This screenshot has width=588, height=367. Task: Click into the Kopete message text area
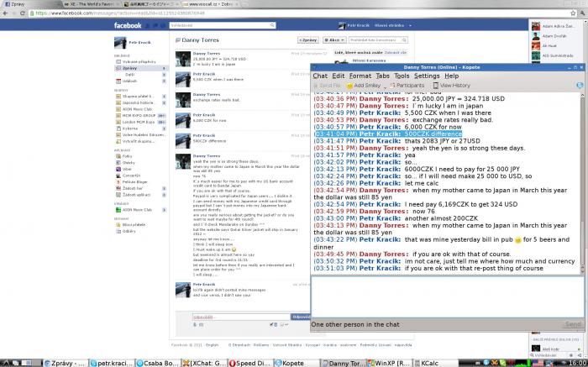point(446,297)
